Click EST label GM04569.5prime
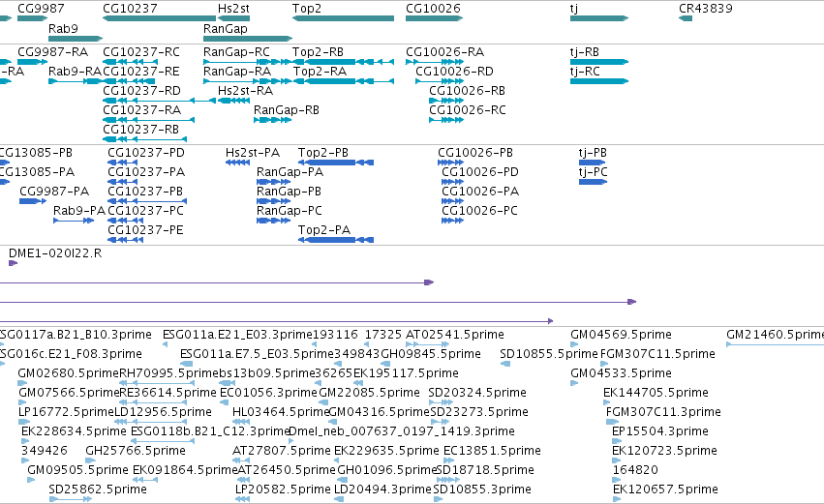The width and height of the screenshot is (824, 504). tap(622, 335)
